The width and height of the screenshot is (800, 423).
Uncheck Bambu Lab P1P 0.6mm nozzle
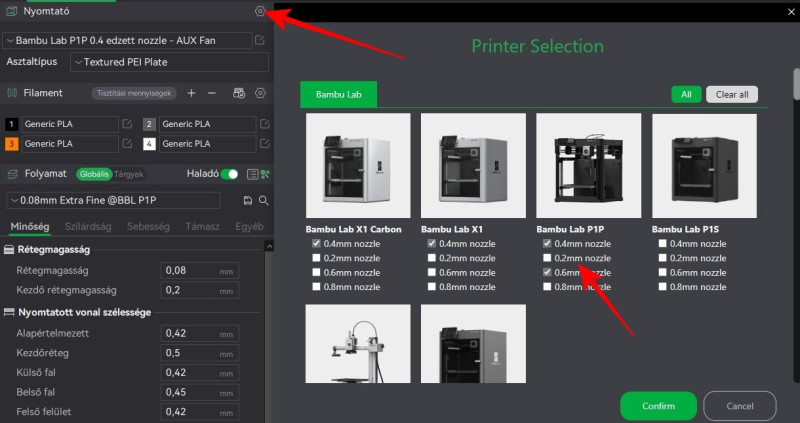coord(547,272)
